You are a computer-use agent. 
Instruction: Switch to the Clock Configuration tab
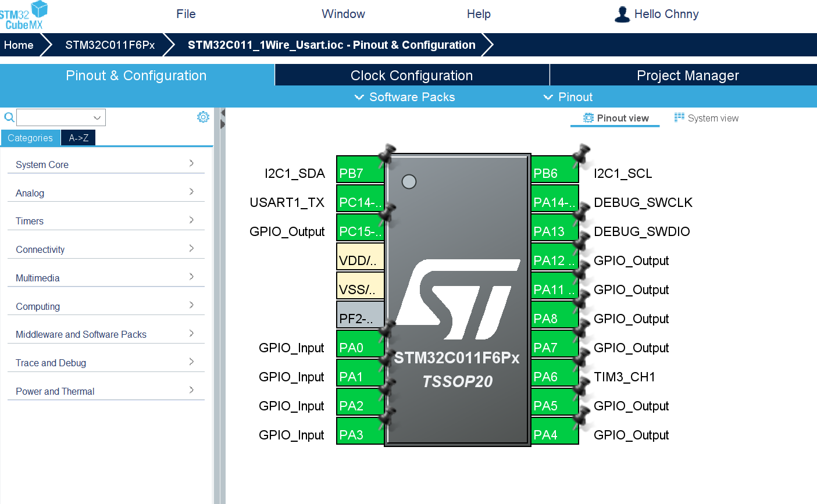(x=412, y=75)
